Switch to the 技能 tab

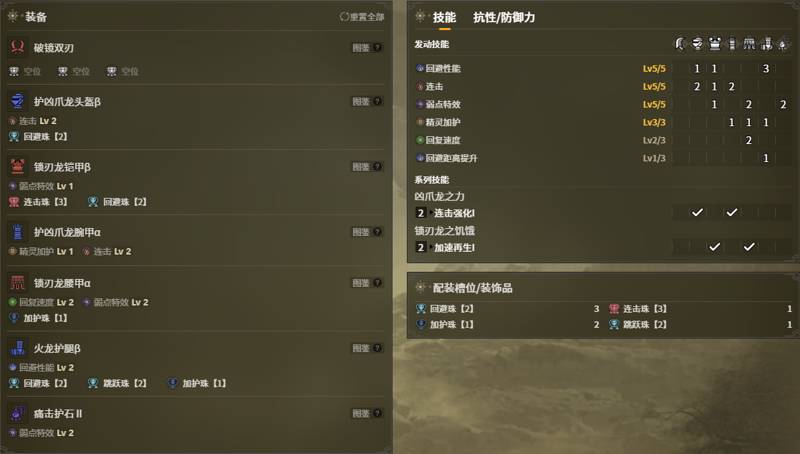pyautogui.click(x=444, y=17)
